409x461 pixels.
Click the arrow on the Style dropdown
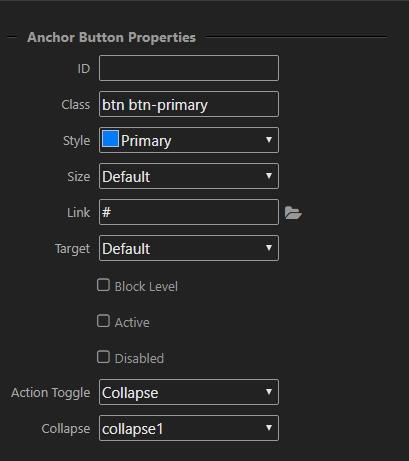coord(269,140)
